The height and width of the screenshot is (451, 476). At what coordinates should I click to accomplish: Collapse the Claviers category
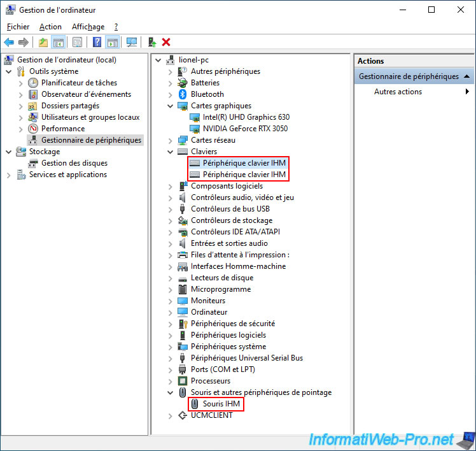coord(170,152)
